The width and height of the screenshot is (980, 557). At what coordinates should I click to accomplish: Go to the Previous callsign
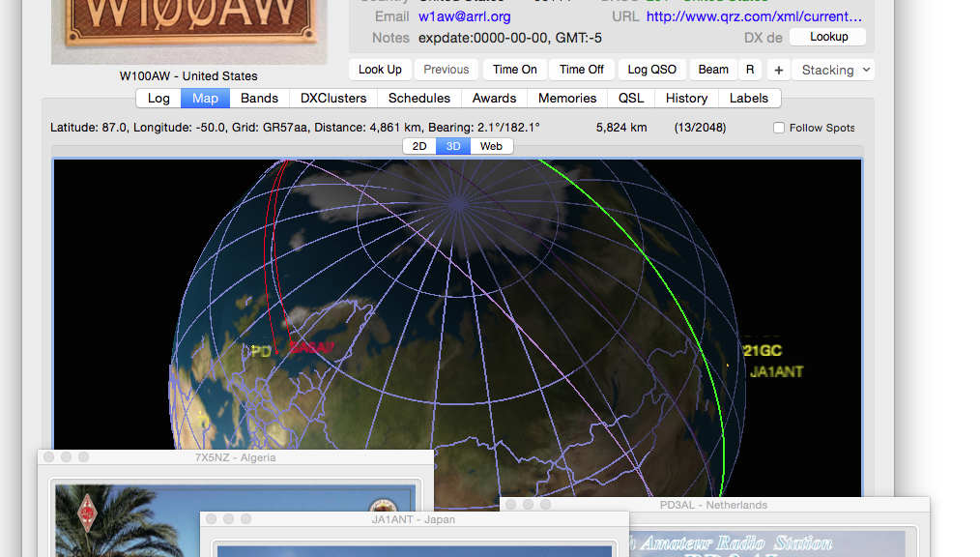pyautogui.click(x=447, y=70)
